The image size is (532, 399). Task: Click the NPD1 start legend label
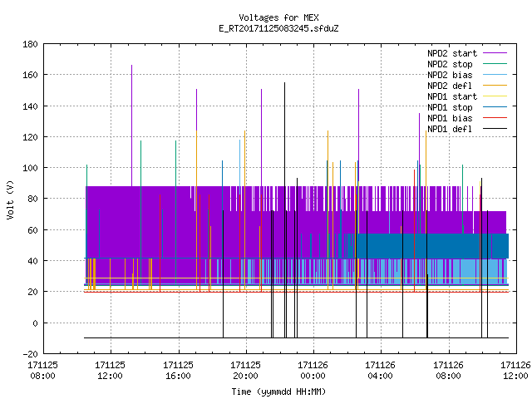click(452, 96)
